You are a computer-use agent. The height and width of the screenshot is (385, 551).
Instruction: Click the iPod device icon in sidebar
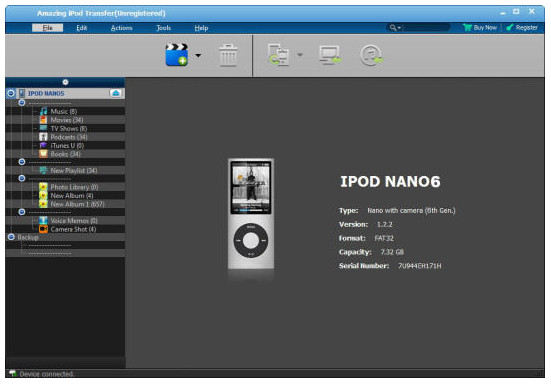pos(22,93)
